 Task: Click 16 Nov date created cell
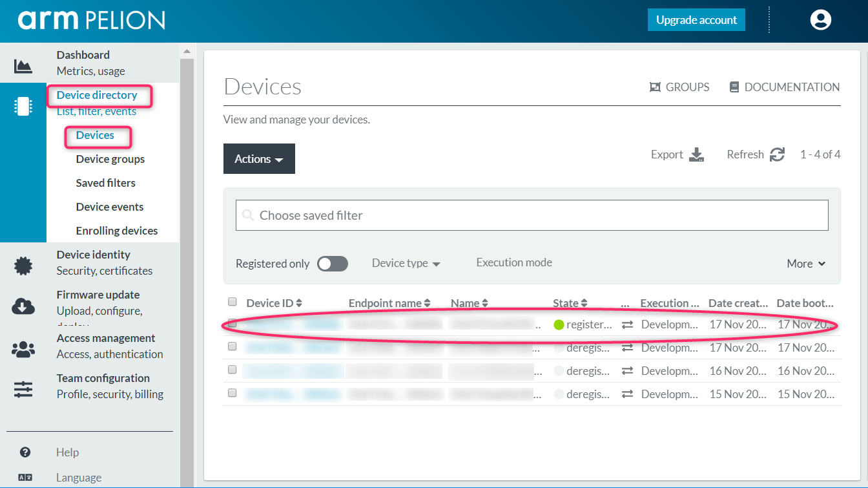[738, 371]
